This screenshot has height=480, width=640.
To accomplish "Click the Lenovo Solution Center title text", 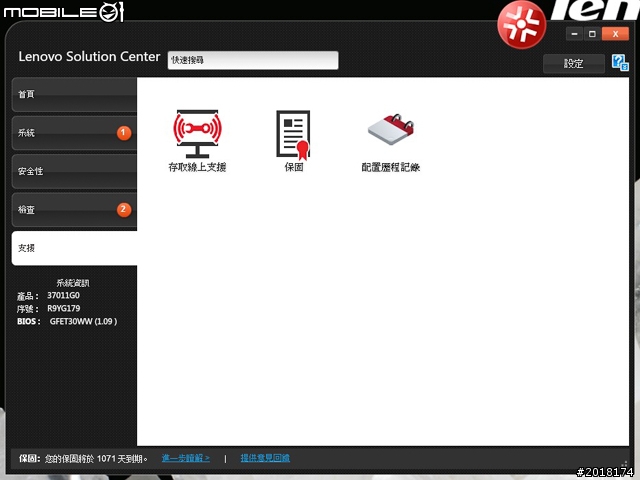I will point(89,56).
